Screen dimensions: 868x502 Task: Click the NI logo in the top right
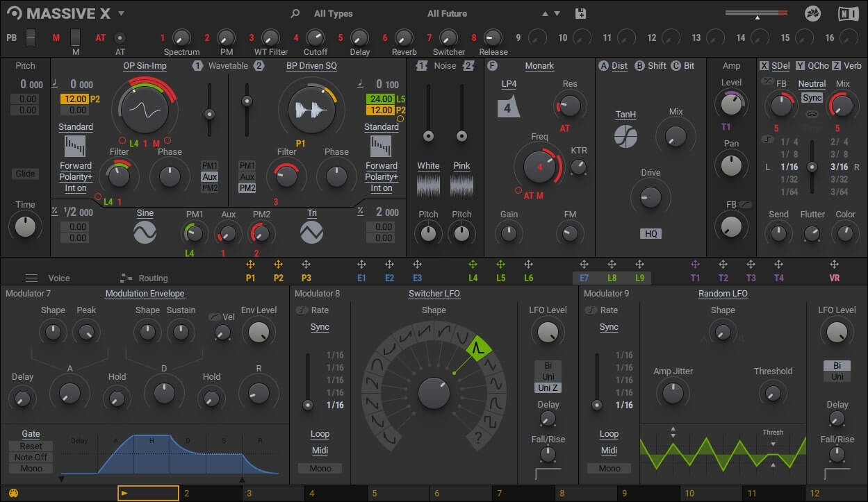(847, 12)
